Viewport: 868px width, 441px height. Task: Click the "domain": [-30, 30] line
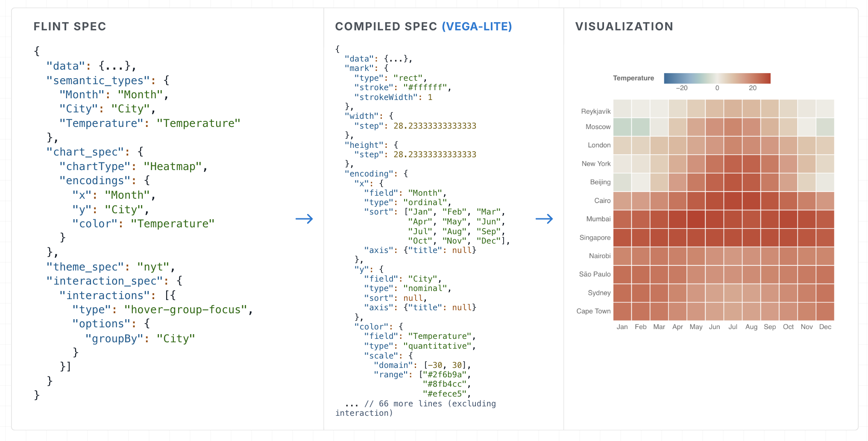click(422, 365)
